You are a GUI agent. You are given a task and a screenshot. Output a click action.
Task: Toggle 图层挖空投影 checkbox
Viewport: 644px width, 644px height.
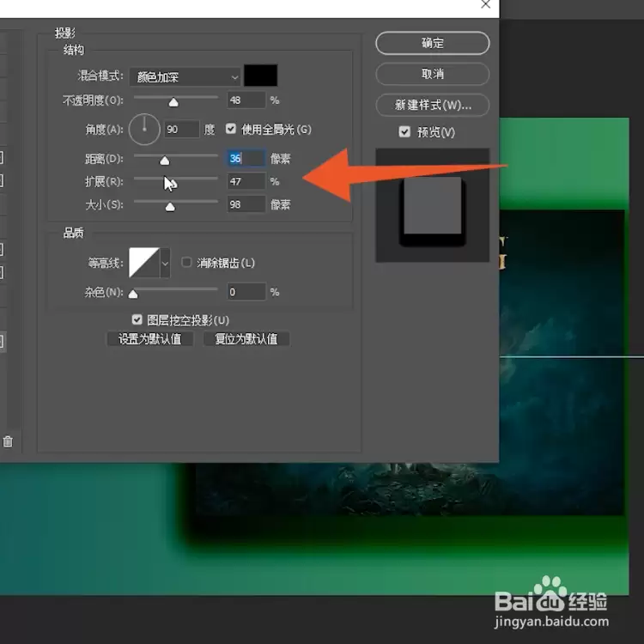click(137, 319)
